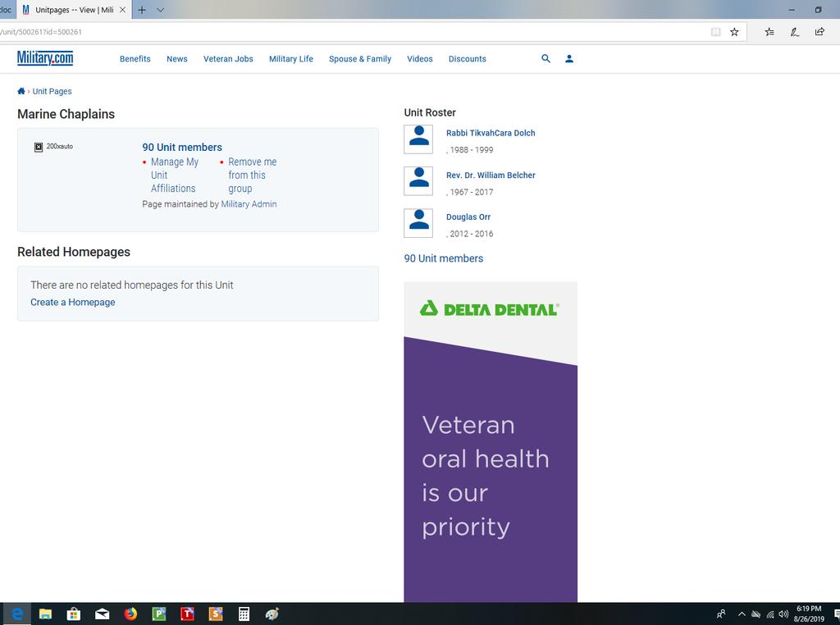Viewport: 840px width, 625px height.
Task: Click the site search magnifier icon
Action: pos(546,59)
